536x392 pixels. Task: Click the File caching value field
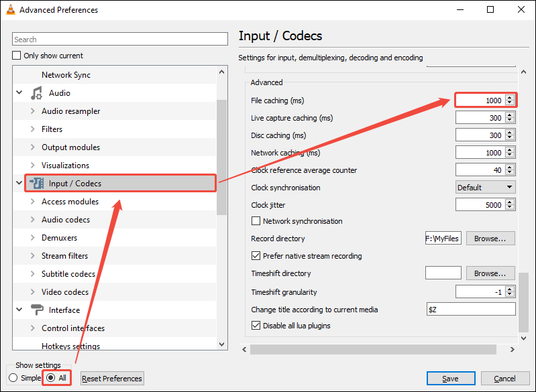click(x=480, y=101)
